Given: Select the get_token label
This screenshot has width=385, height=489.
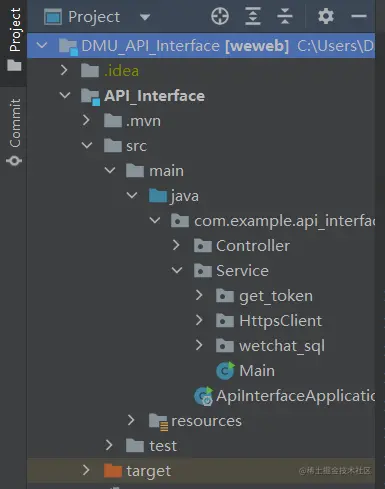Looking at the screenshot, I should point(276,296).
